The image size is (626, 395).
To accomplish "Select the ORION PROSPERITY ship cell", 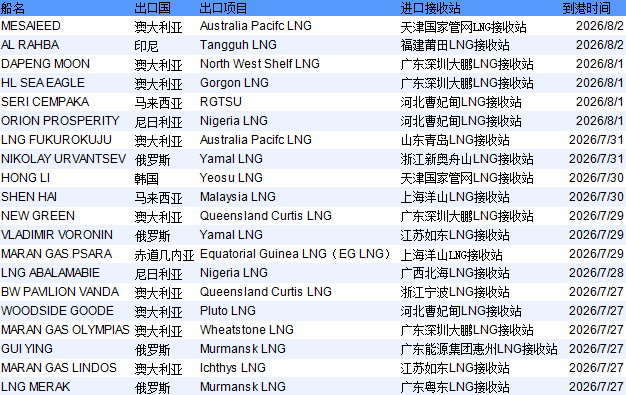I will click(x=60, y=121).
